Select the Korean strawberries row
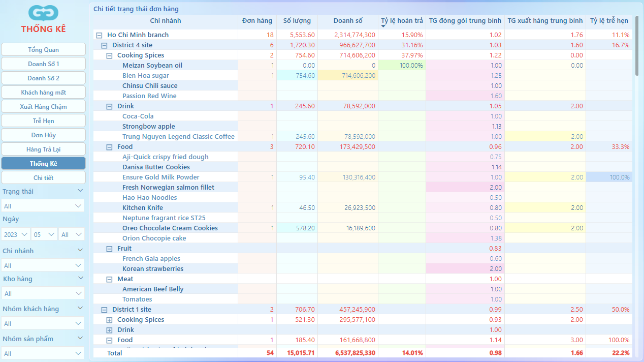This screenshot has height=362, width=644. (x=363, y=269)
